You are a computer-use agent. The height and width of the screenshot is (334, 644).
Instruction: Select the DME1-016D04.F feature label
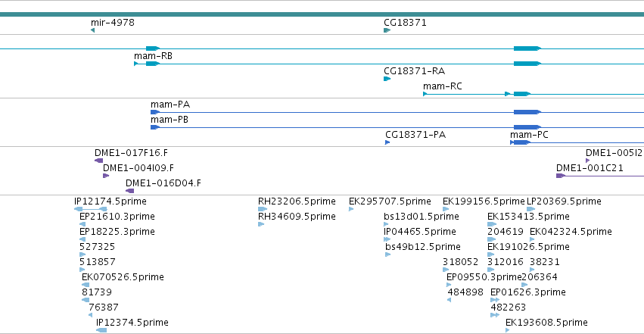pyautogui.click(x=163, y=183)
